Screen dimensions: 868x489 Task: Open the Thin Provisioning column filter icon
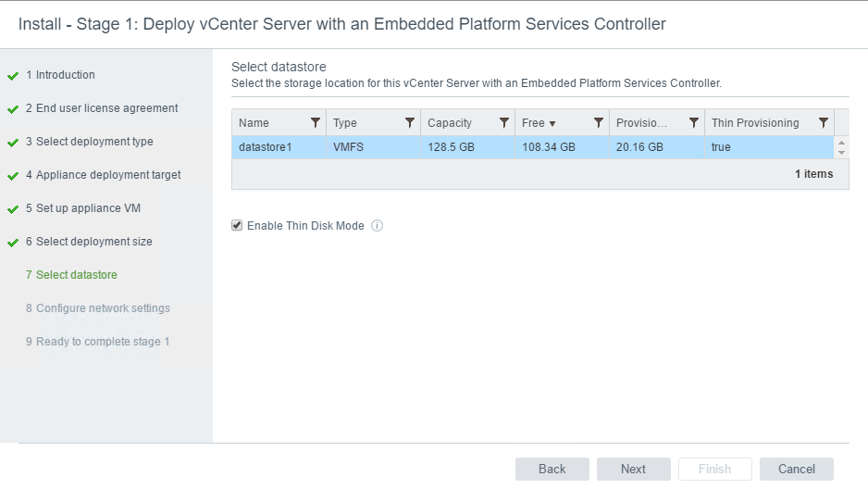(824, 123)
